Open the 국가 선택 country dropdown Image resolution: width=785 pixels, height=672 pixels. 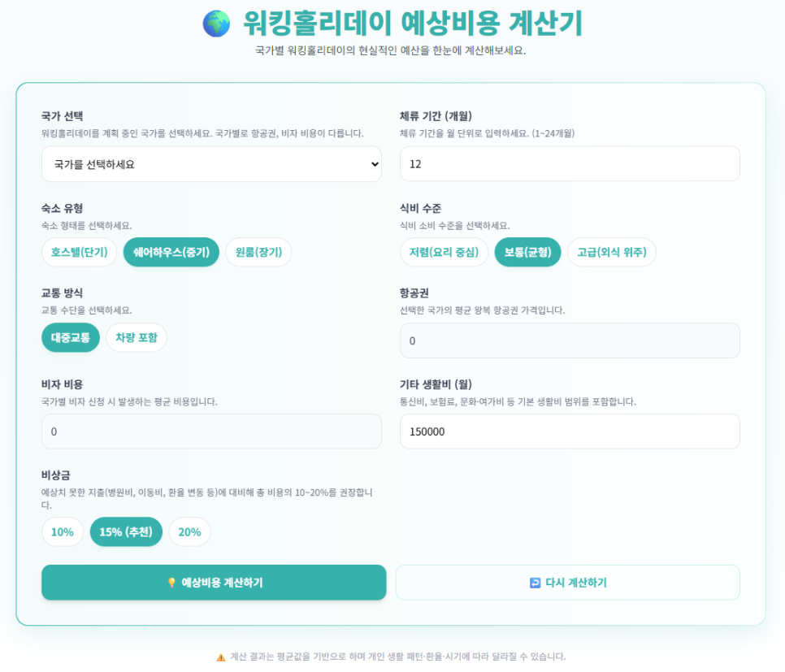coord(211,164)
